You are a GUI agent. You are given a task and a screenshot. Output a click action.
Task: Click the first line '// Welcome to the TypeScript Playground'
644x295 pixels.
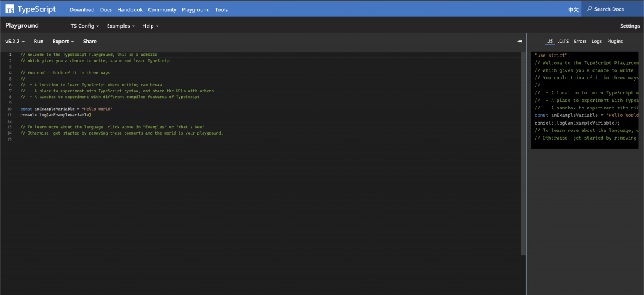89,54
